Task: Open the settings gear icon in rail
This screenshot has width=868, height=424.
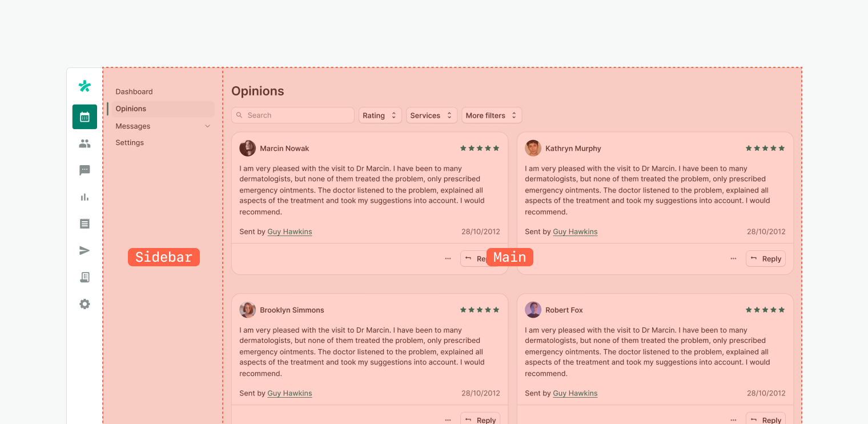Action: [85, 304]
